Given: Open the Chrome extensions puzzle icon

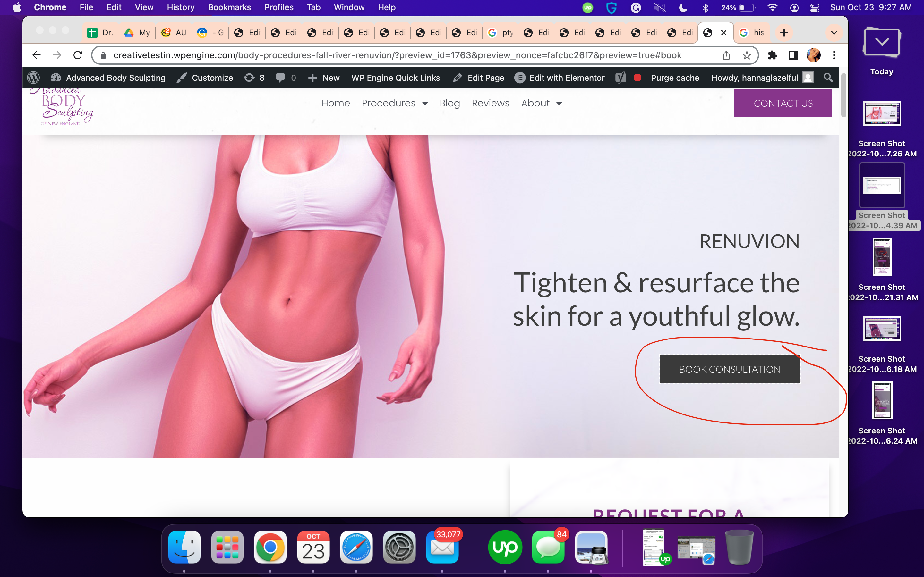Looking at the screenshot, I should [773, 55].
